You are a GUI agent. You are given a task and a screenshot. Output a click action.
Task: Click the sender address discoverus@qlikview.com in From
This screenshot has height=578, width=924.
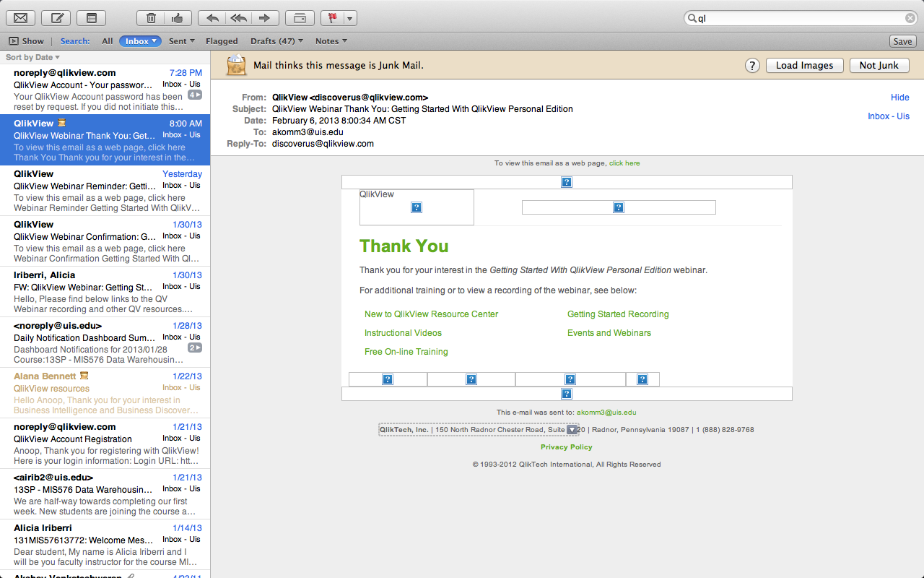click(369, 98)
